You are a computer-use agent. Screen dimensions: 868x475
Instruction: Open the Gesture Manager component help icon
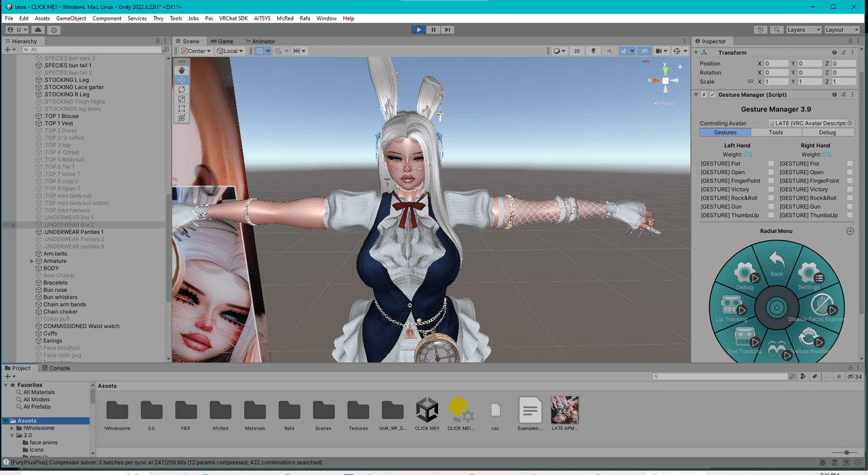click(835, 95)
